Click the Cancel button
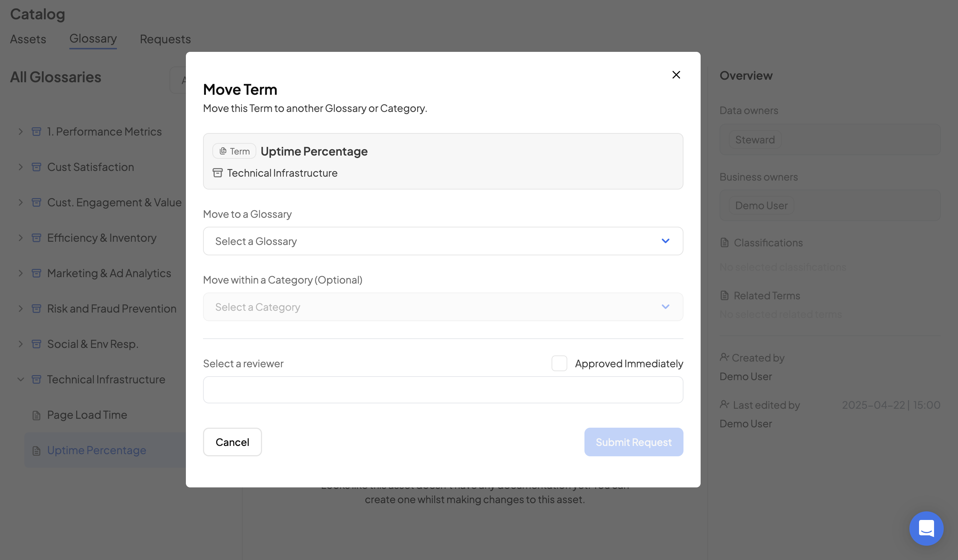 tap(232, 442)
